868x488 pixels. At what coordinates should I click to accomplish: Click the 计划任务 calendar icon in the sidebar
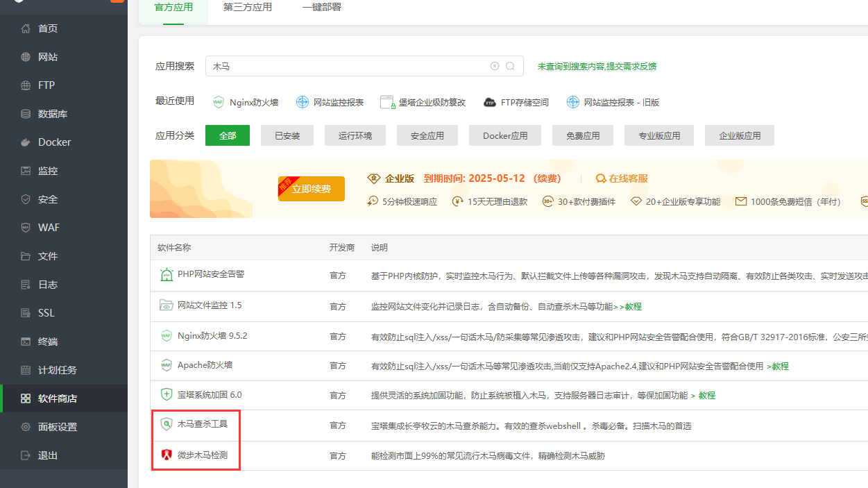tap(26, 370)
